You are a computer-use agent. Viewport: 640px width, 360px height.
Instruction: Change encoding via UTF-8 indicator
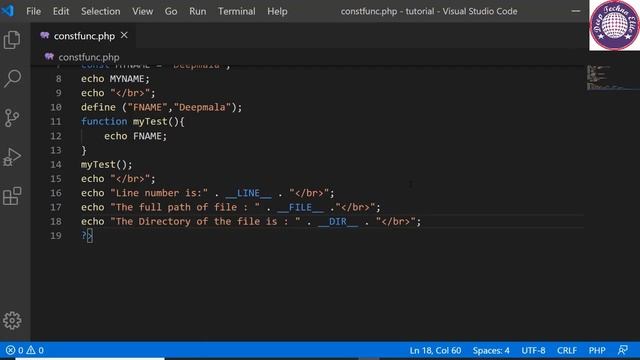(533, 350)
